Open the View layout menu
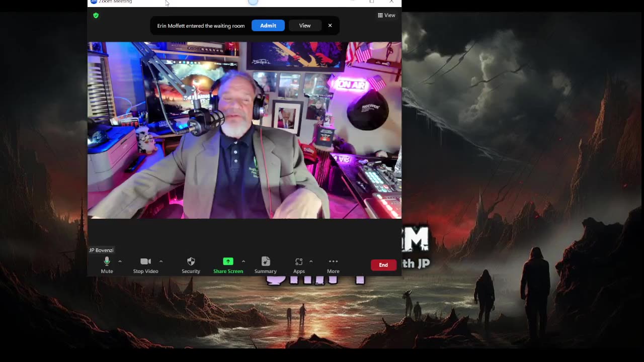 click(x=386, y=16)
